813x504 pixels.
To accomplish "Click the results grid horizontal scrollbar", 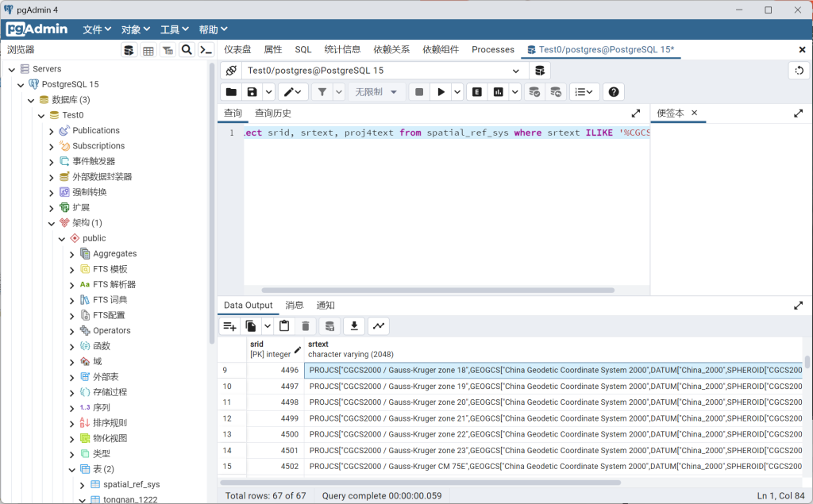I will point(421,483).
